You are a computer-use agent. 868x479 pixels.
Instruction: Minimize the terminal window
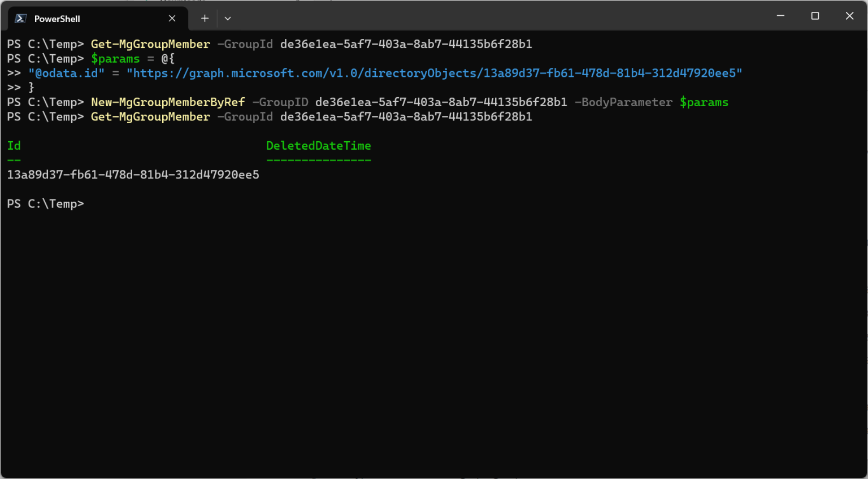pyautogui.click(x=780, y=16)
